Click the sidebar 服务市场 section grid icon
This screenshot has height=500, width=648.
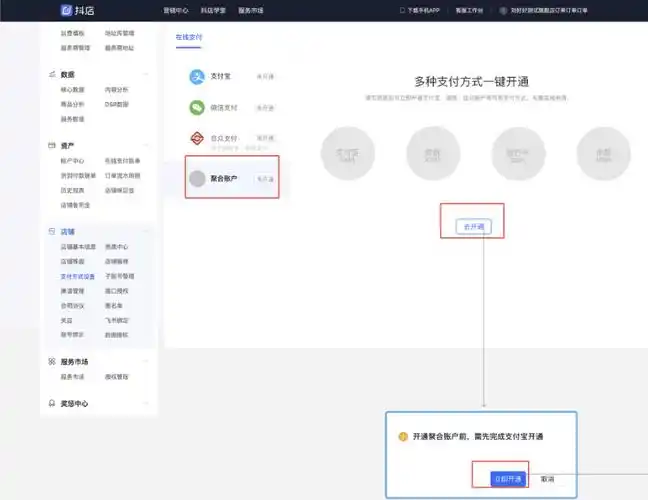click(x=52, y=362)
